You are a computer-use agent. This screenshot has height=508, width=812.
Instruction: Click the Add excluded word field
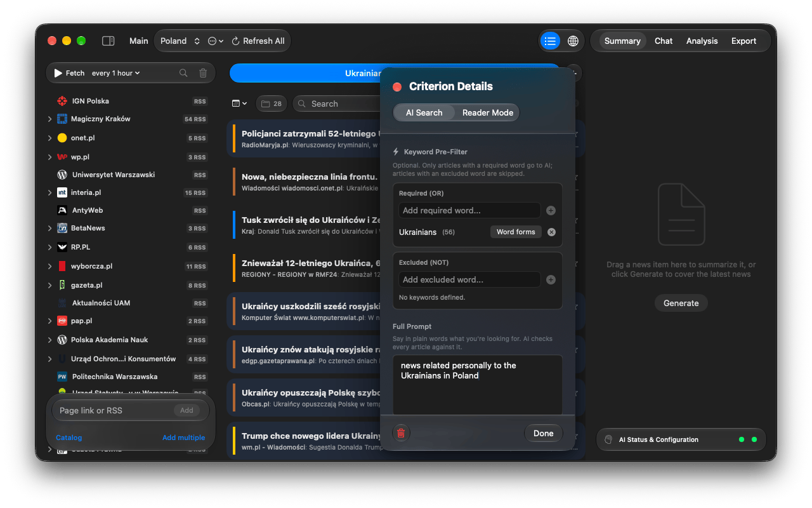(x=469, y=279)
